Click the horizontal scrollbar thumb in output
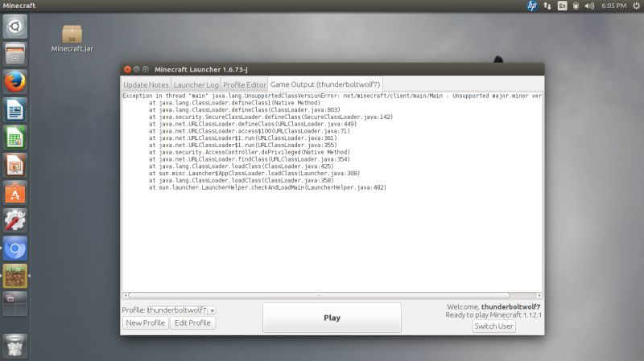 pyautogui.click(x=319, y=295)
